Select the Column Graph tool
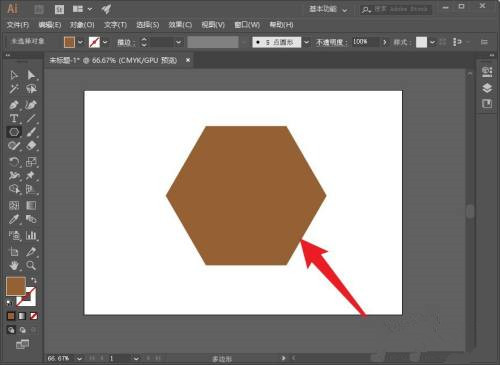This screenshot has height=365, width=500. pos(31,235)
